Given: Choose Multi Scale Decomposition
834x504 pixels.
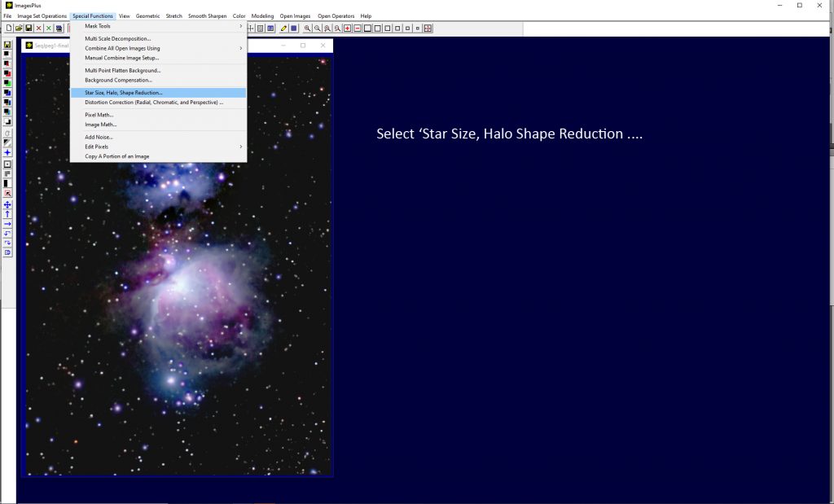Looking at the screenshot, I should (x=159, y=39).
